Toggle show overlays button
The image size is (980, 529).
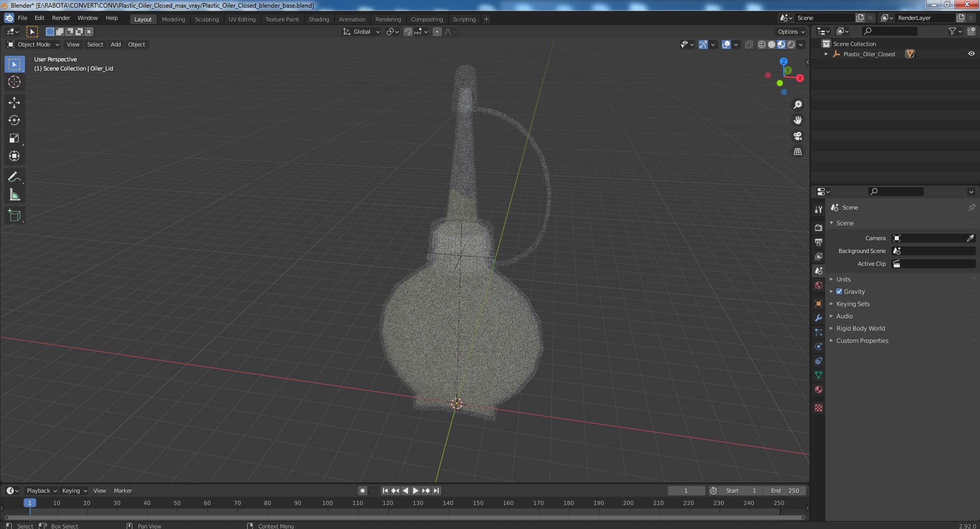726,44
